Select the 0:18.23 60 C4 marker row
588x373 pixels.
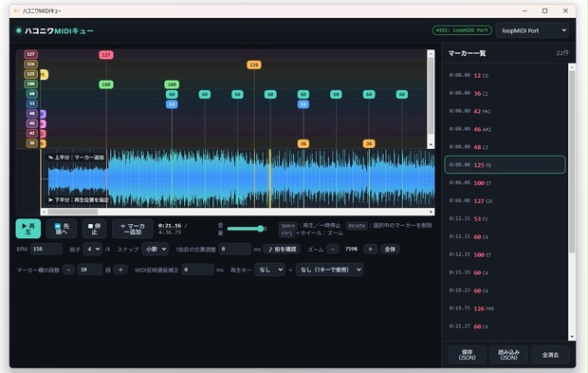pyautogui.click(x=505, y=290)
